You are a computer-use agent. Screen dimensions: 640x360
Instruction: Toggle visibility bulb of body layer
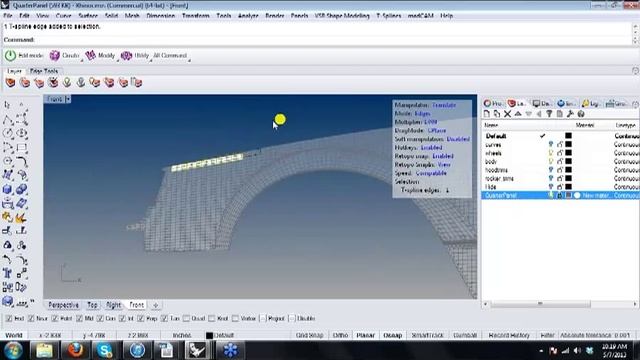pyautogui.click(x=551, y=162)
